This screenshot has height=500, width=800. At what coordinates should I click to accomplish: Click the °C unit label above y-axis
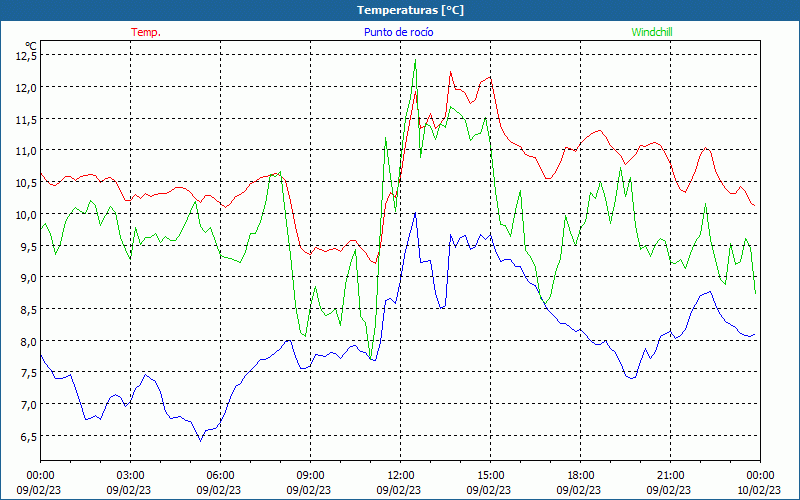(31, 46)
